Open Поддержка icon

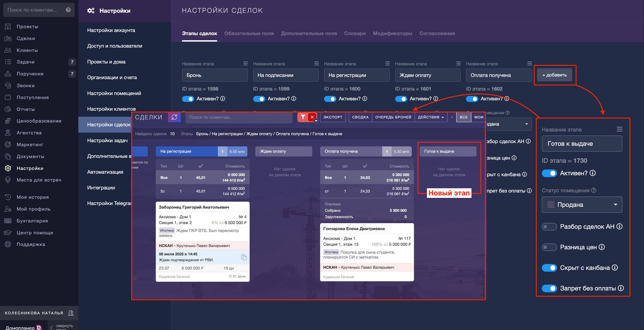click(x=8, y=244)
